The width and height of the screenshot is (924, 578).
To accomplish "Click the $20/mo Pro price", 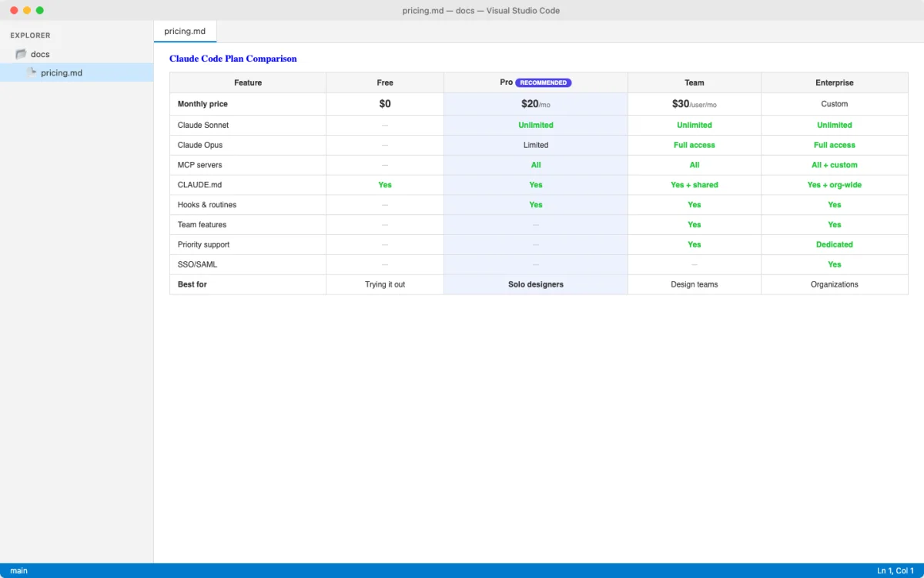I will 536,104.
